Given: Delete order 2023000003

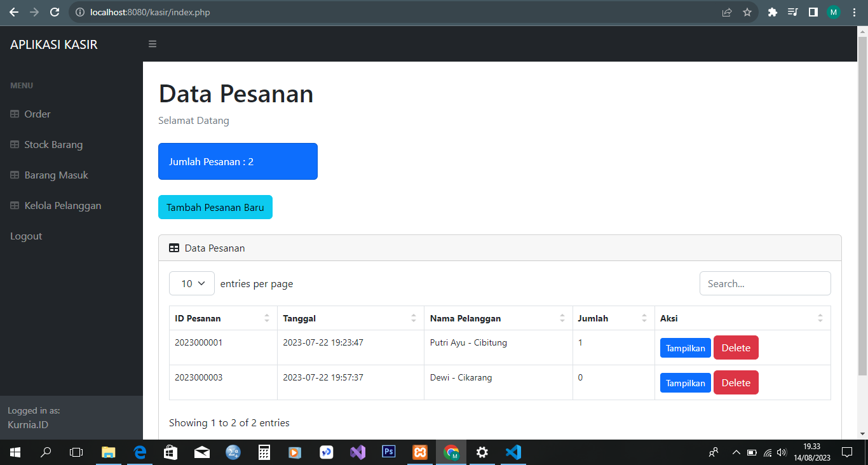Looking at the screenshot, I should coord(736,382).
